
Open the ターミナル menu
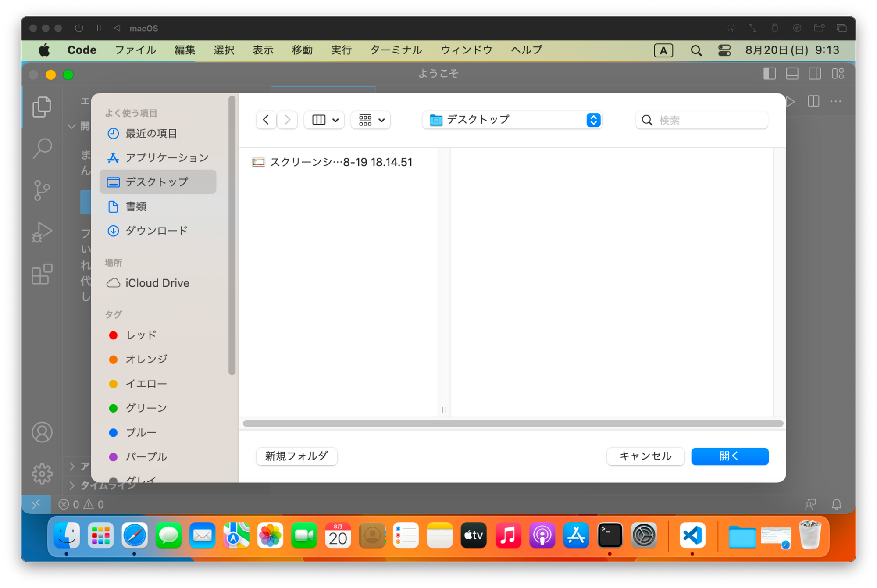coord(396,50)
